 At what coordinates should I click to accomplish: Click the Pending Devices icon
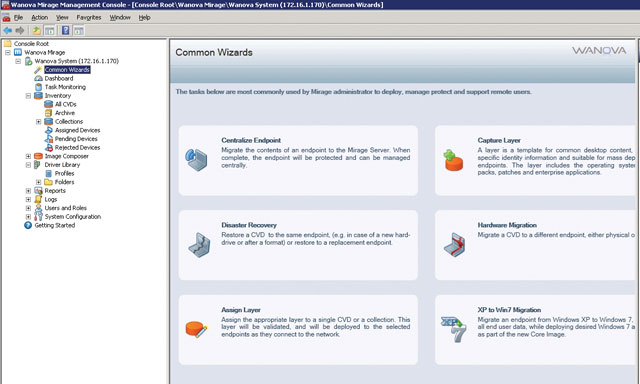[49, 139]
